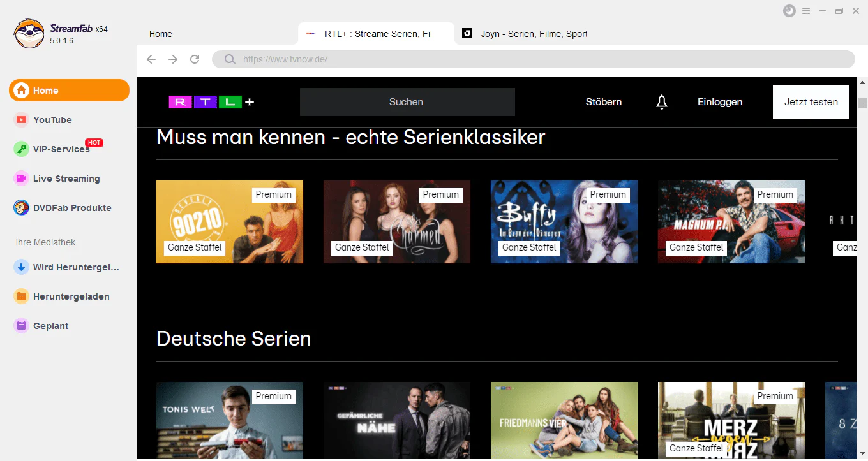Click the YouTube play icon in sidebar
The image size is (868, 461).
[22, 120]
